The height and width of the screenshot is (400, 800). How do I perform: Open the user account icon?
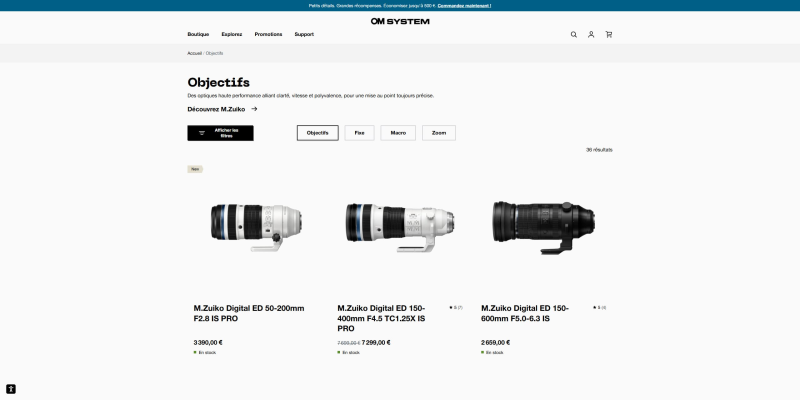click(x=591, y=35)
